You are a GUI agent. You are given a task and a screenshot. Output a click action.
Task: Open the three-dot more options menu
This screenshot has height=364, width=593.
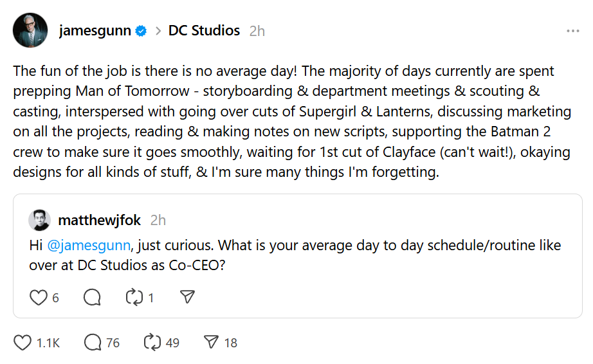pos(572,31)
